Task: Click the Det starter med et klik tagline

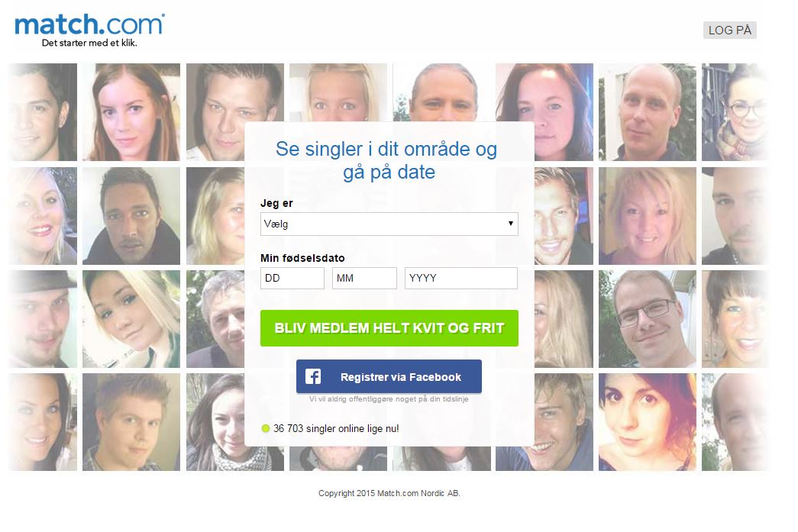Action: 89,43
